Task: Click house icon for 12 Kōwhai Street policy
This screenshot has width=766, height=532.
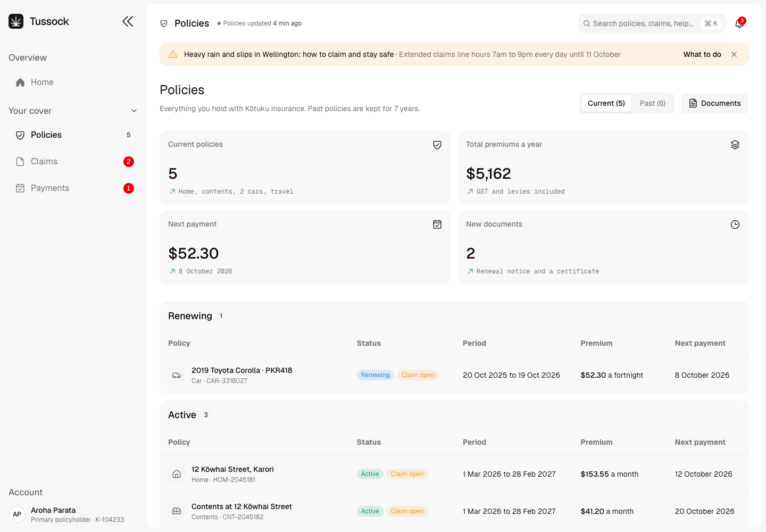Action: [x=177, y=474]
